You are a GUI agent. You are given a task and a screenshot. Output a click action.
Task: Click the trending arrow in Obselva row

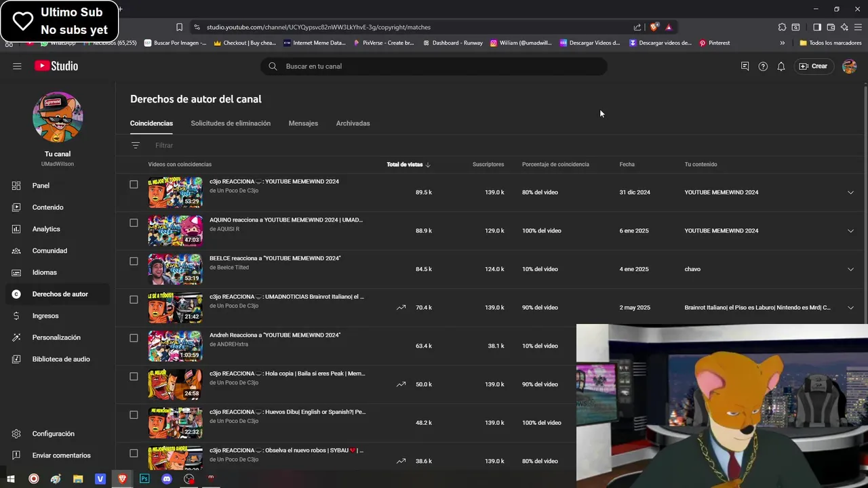pyautogui.click(x=401, y=461)
